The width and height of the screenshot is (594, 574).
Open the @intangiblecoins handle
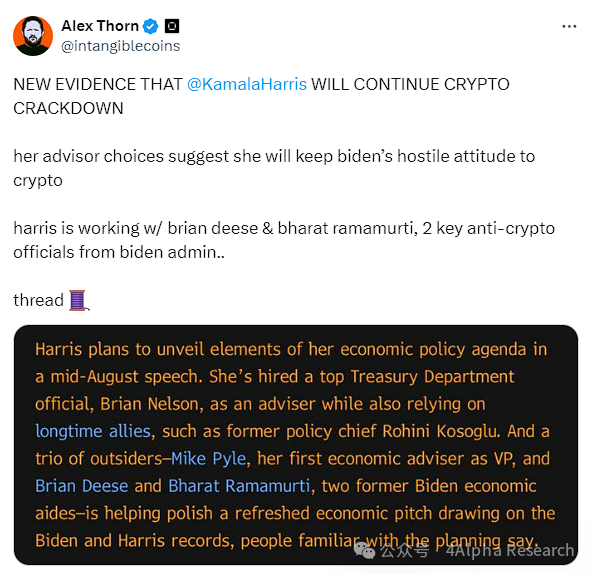(x=120, y=46)
